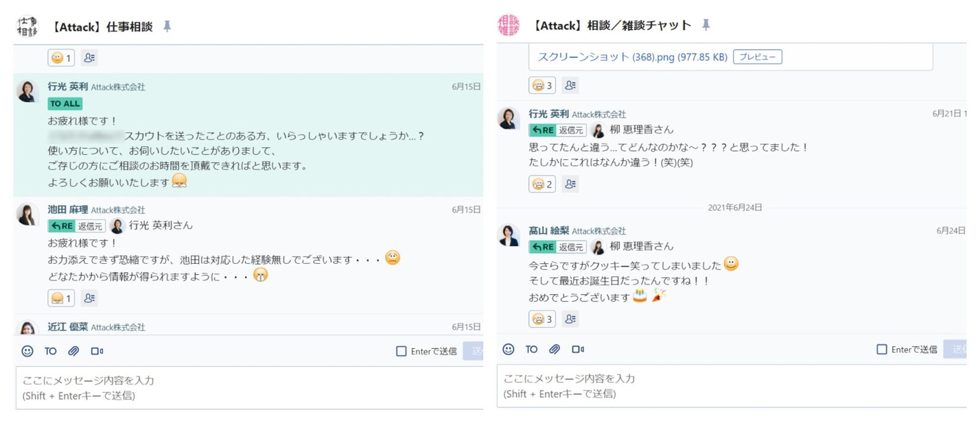Open emoji picker in 相談／雑談チャット
980x423 pixels.
(508, 349)
